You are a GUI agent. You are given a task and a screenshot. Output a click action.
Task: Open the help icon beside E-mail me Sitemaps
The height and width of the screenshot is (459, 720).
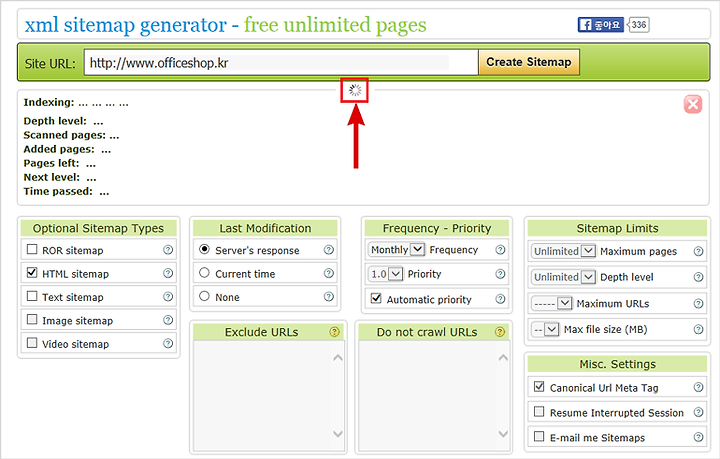(x=698, y=437)
